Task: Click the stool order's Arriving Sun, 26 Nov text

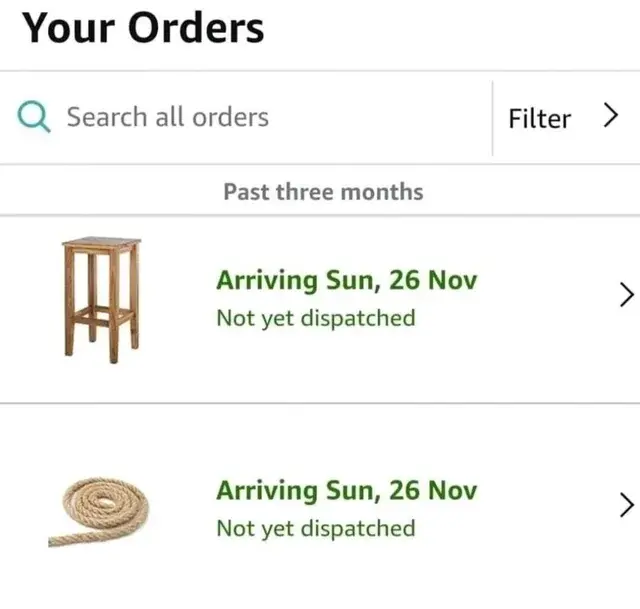Action: [x=346, y=280]
